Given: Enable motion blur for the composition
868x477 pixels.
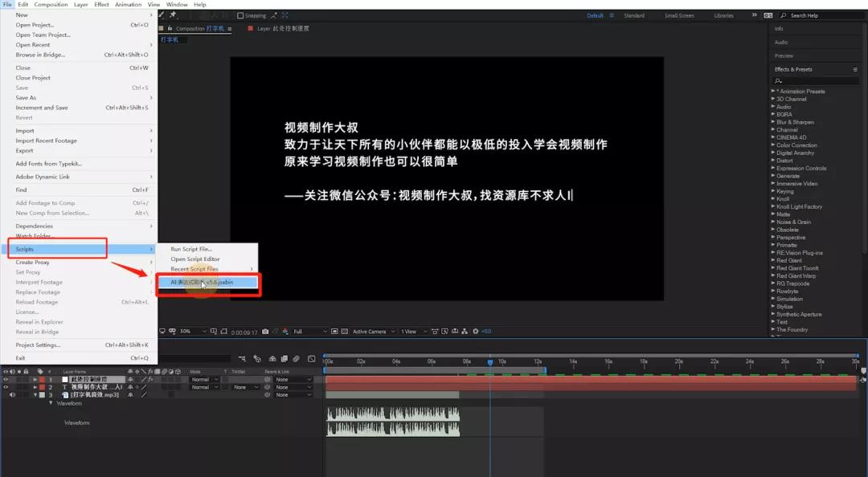Looking at the screenshot, I should click(296, 359).
